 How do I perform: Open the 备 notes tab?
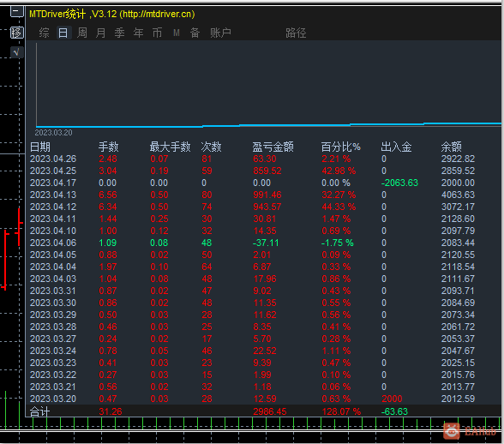(x=195, y=33)
